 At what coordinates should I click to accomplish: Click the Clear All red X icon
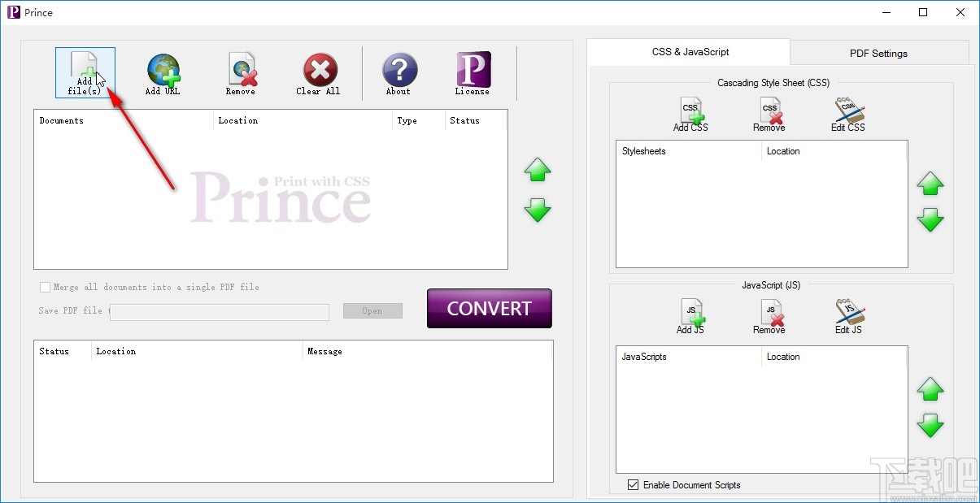tap(319, 72)
